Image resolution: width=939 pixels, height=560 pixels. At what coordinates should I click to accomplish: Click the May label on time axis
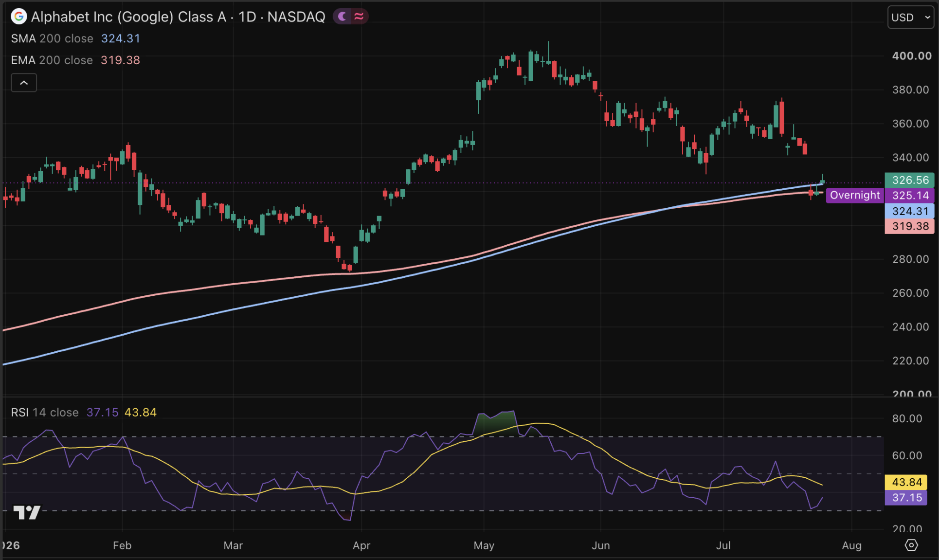(484, 545)
